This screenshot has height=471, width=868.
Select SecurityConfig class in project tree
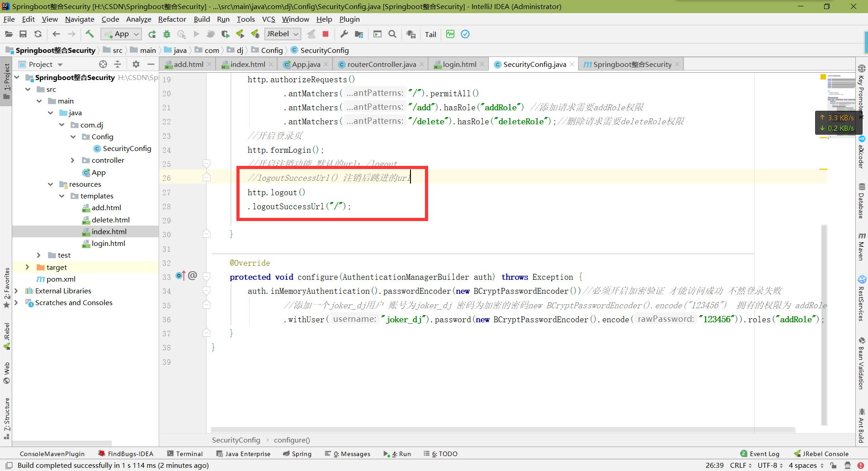(122, 148)
